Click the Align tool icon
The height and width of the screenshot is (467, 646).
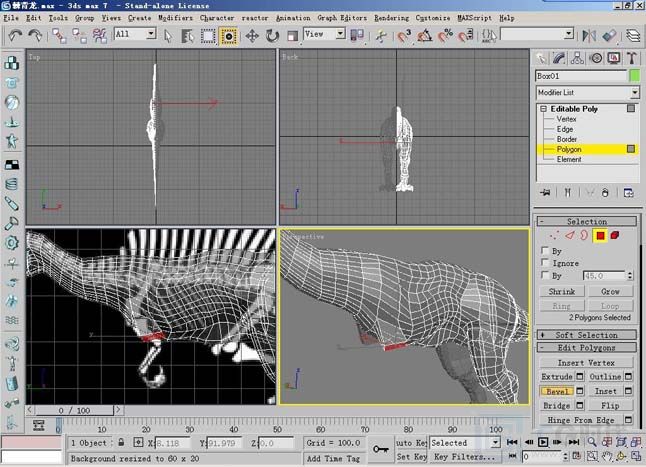609,36
